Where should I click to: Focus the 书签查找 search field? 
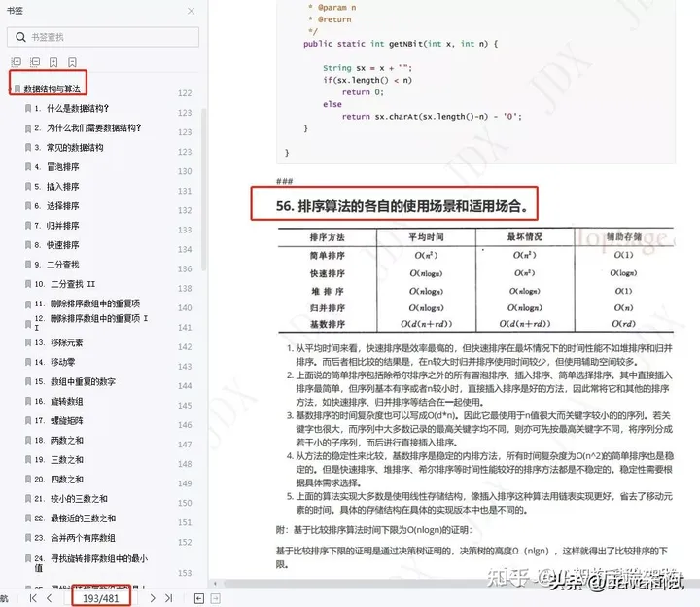tap(103, 37)
